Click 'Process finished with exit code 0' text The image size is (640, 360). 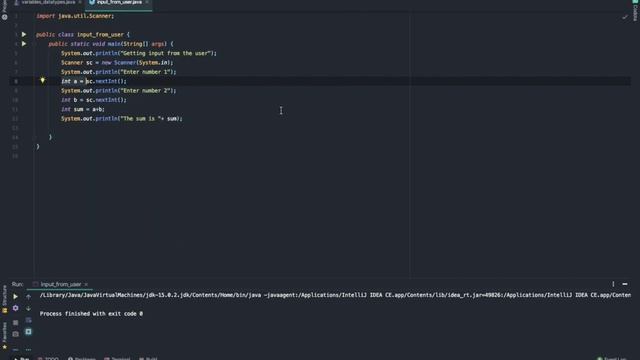(x=91, y=313)
